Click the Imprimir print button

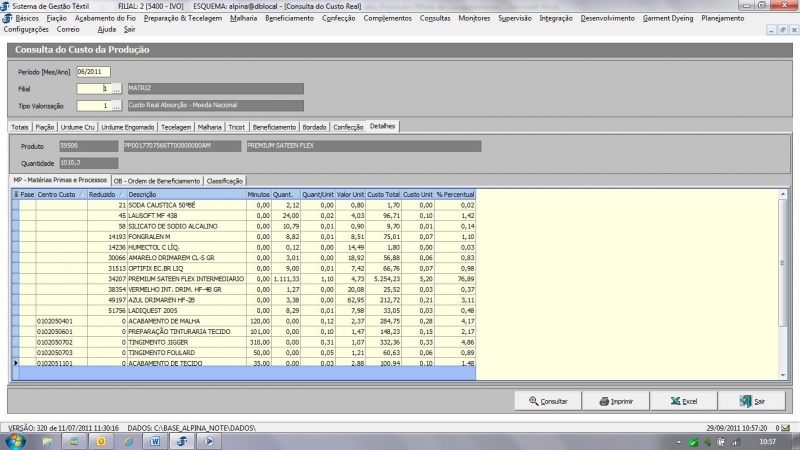click(x=615, y=401)
